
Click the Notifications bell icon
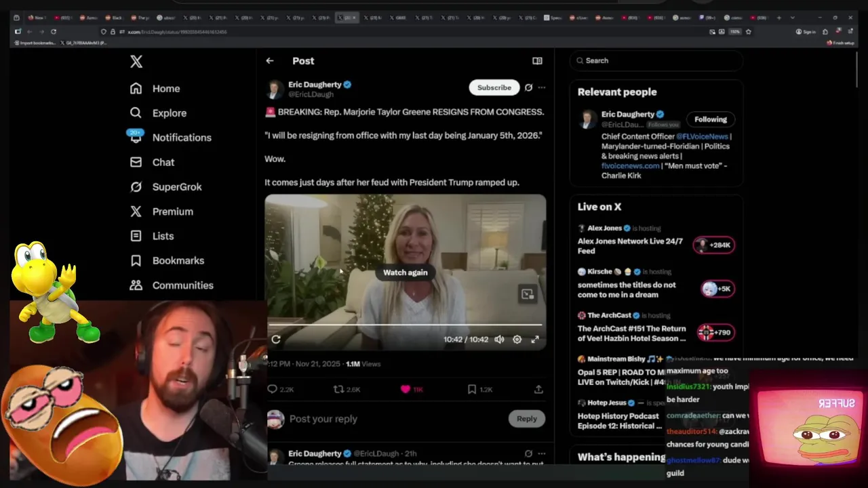[136, 138]
